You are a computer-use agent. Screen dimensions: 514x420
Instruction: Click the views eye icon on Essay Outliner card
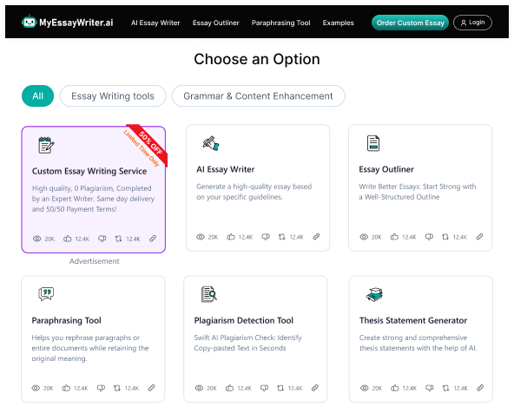click(364, 237)
